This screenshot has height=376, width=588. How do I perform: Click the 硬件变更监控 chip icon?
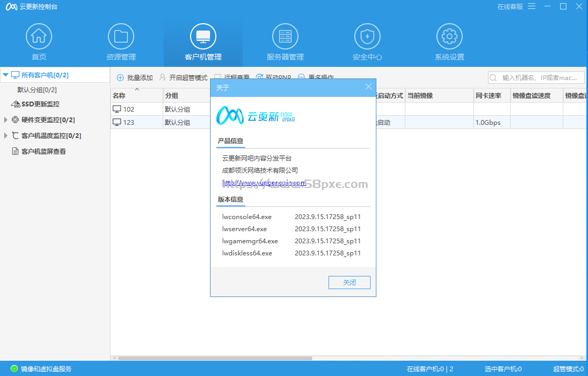click(15, 120)
